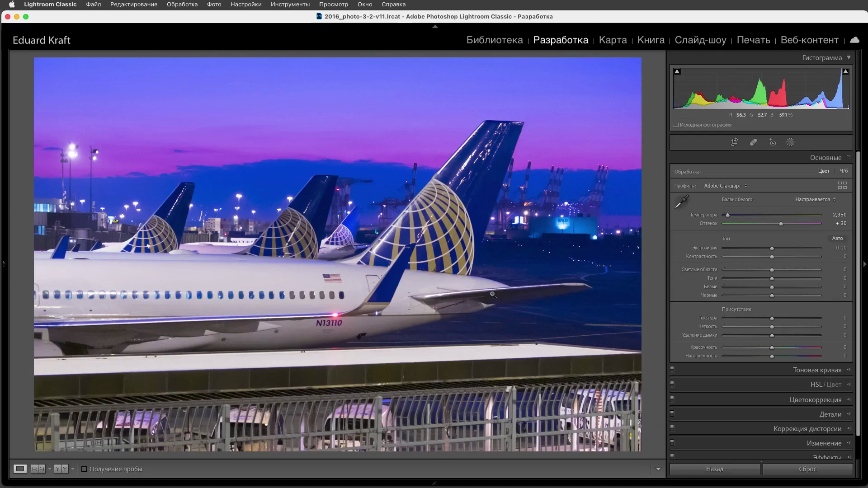Collapse the Гистограмма panel
The height and width of the screenshot is (488, 868).
[x=849, y=58]
